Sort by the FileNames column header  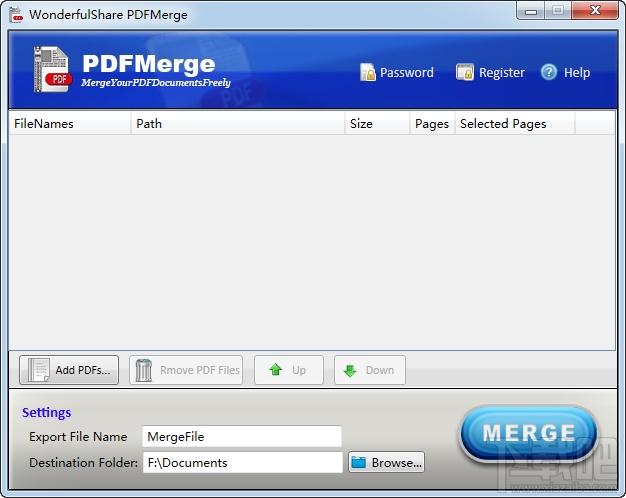pos(70,124)
